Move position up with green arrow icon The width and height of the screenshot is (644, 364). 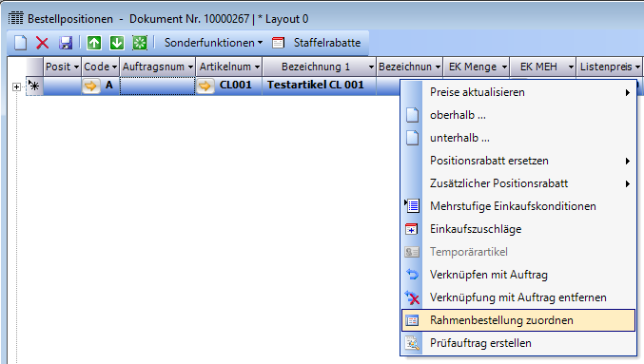94,43
